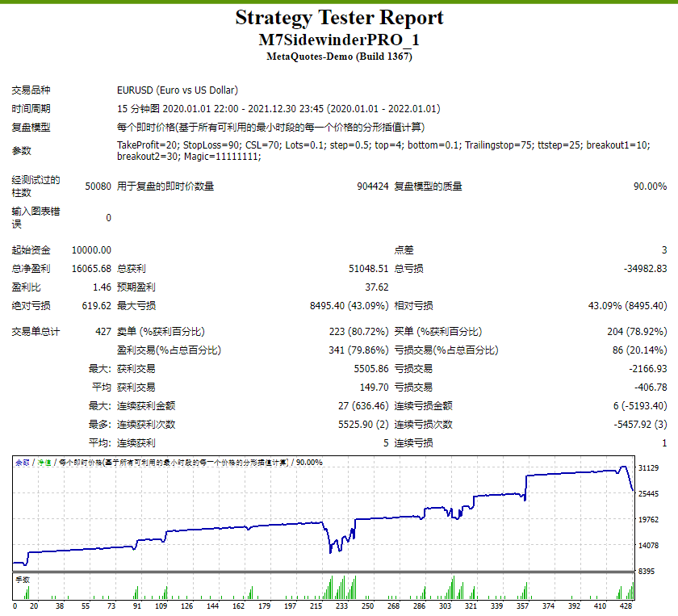Click profit factor value 1.46
Screen dimensions: 678x616
click(x=102, y=287)
